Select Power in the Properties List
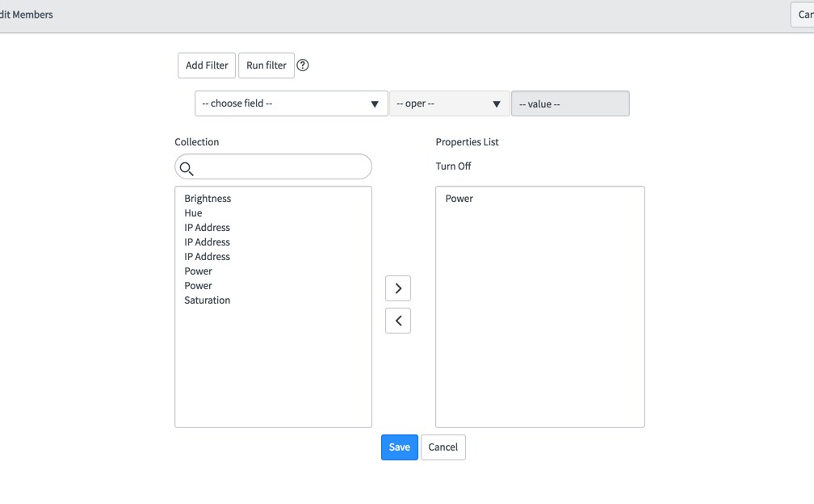 pyautogui.click(x=459, y=199)
